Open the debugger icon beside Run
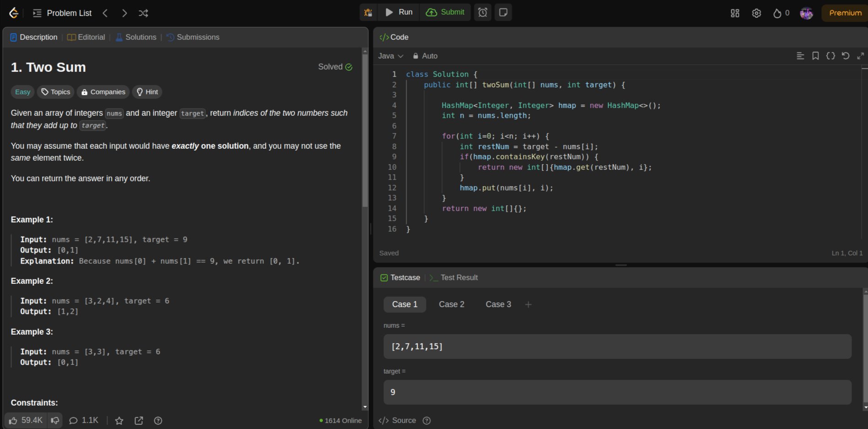The width and height of the screenshot is (868, 429). click(x=368, y=12)
